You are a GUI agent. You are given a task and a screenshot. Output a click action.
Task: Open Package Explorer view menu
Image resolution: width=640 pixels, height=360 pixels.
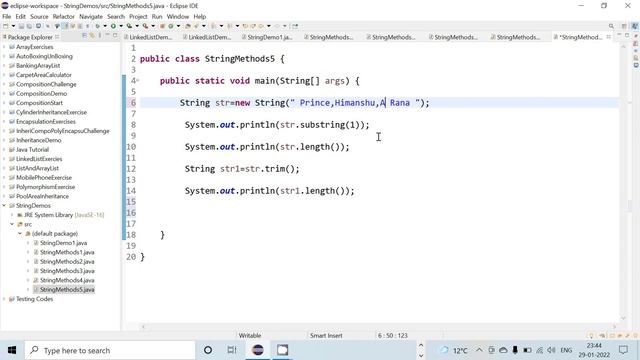coord(100,36)
